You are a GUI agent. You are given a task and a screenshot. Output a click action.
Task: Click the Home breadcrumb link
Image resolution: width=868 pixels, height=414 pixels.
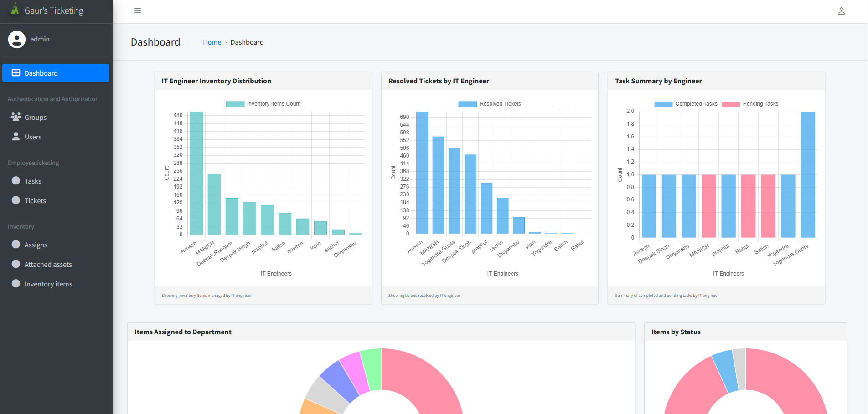point(212,42)
